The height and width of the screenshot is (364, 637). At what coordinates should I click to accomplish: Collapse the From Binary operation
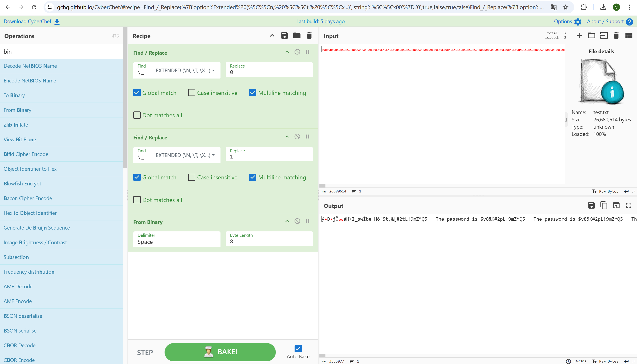[287, 221]
